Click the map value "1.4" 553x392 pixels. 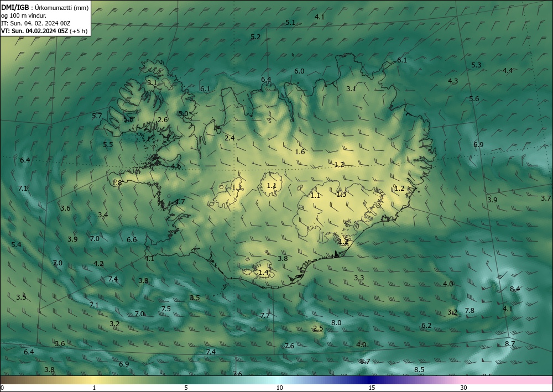pos(263,273)
